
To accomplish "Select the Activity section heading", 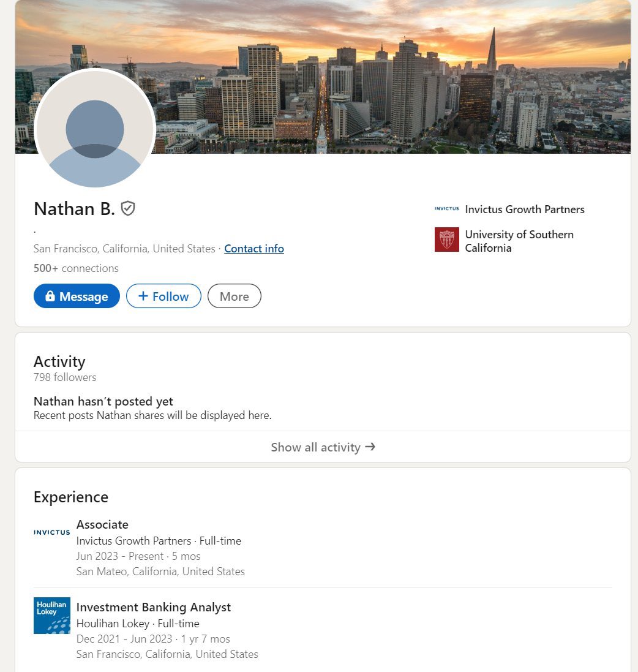I will tap(59, 361).
